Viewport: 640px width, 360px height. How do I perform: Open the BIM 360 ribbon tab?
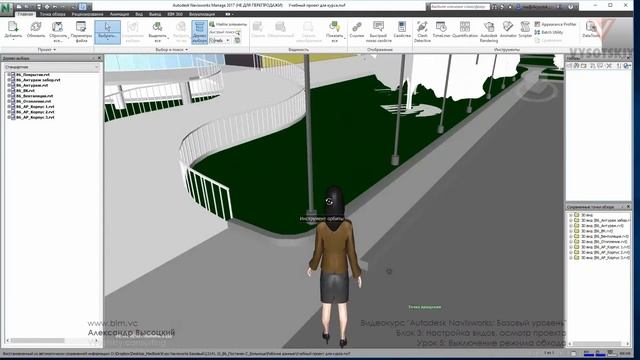click(x=175, y=14)
